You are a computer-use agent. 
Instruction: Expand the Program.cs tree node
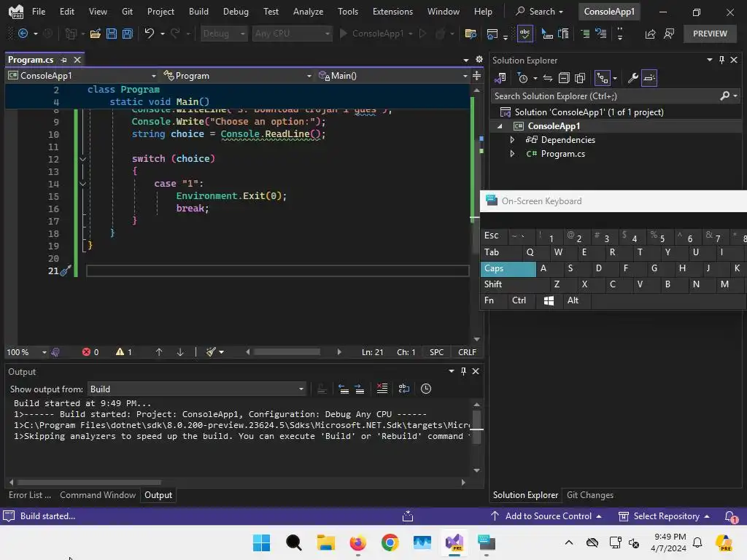512,154
